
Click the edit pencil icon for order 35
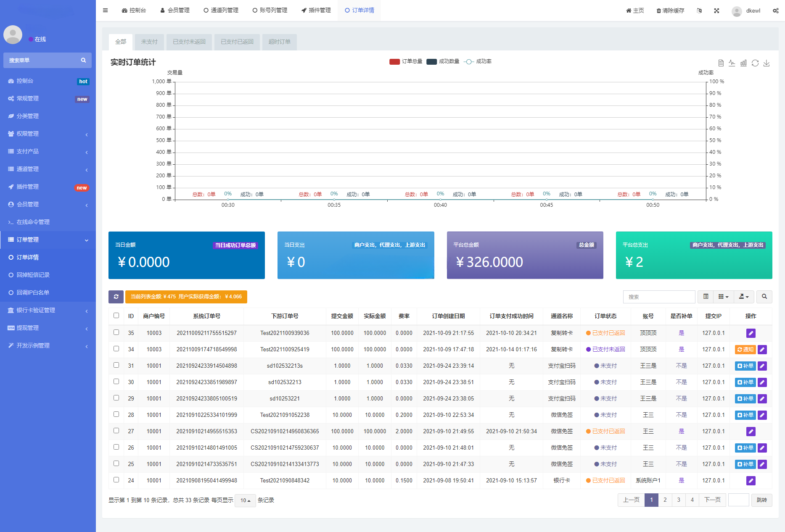coord(751,333)
